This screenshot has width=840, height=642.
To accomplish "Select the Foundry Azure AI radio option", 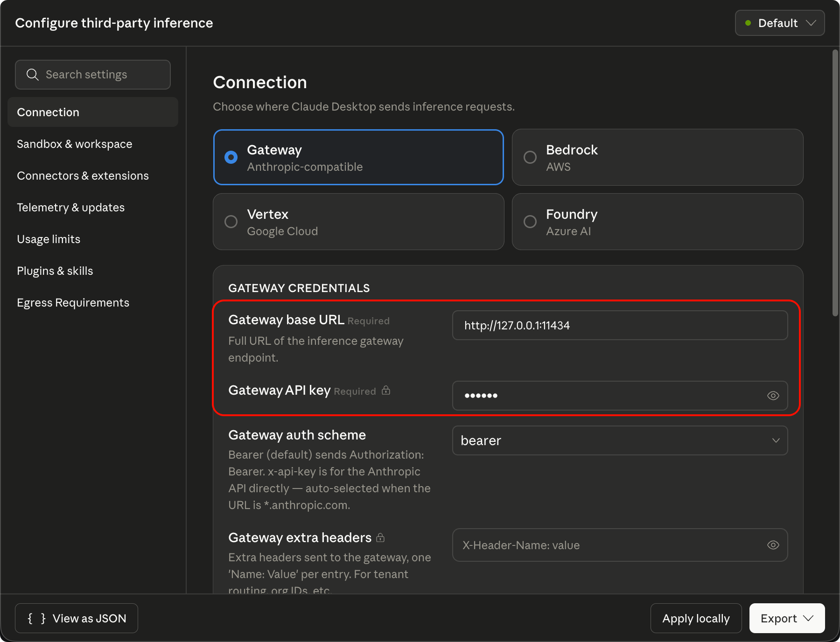I will [530, 222].
